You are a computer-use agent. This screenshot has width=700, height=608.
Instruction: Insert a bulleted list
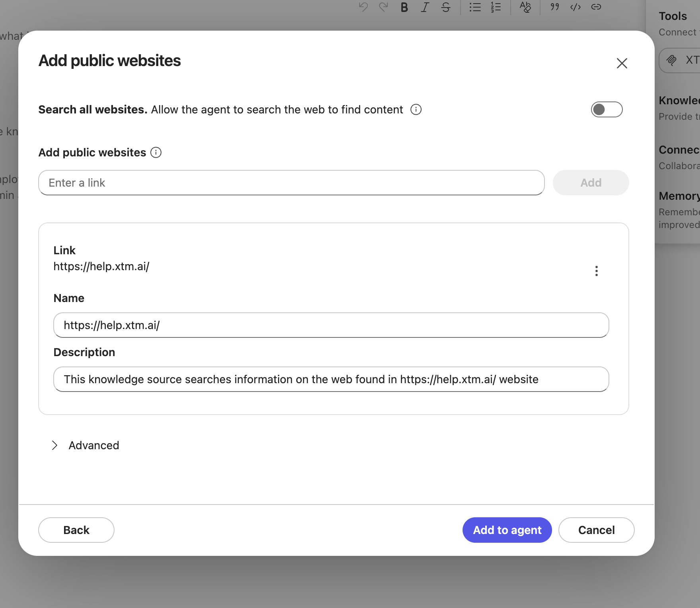[475, 7]
